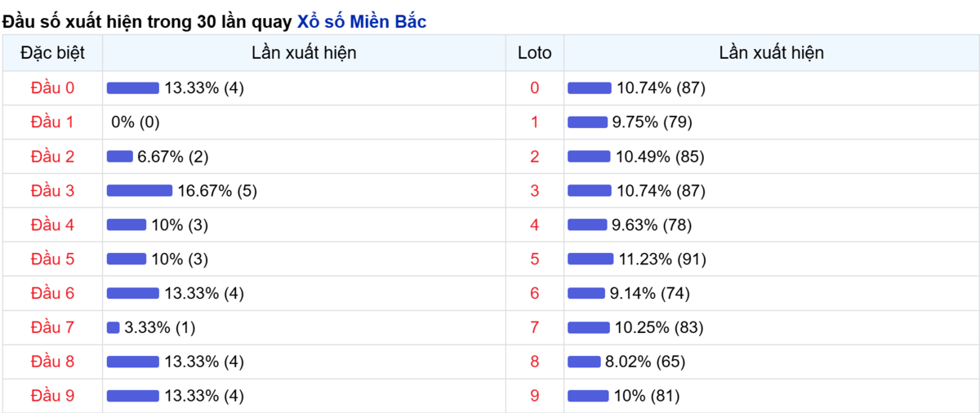The width and height of the screenshot is (980, 413).
Task: Click the 8.02% (65) Loto bar
Action: coord(584,362)
